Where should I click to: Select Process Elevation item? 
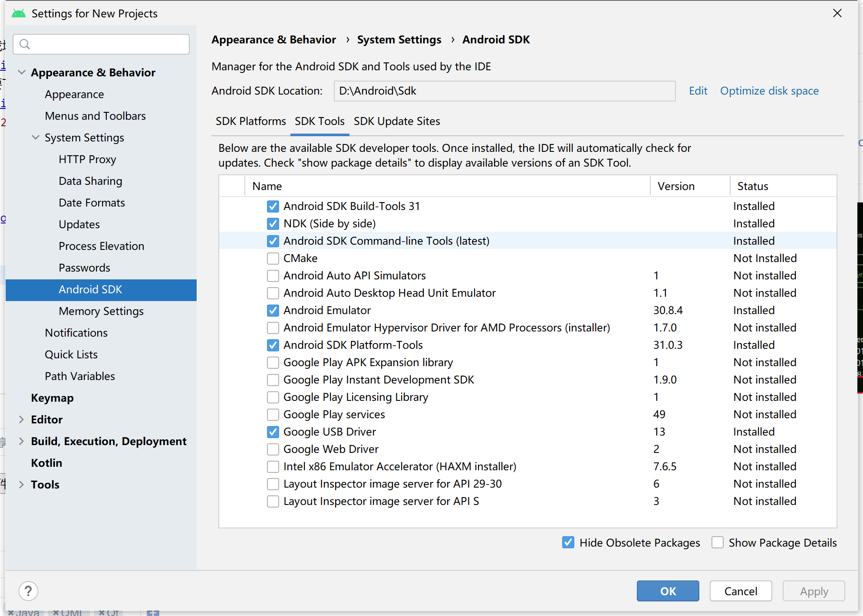click(101, 246)
